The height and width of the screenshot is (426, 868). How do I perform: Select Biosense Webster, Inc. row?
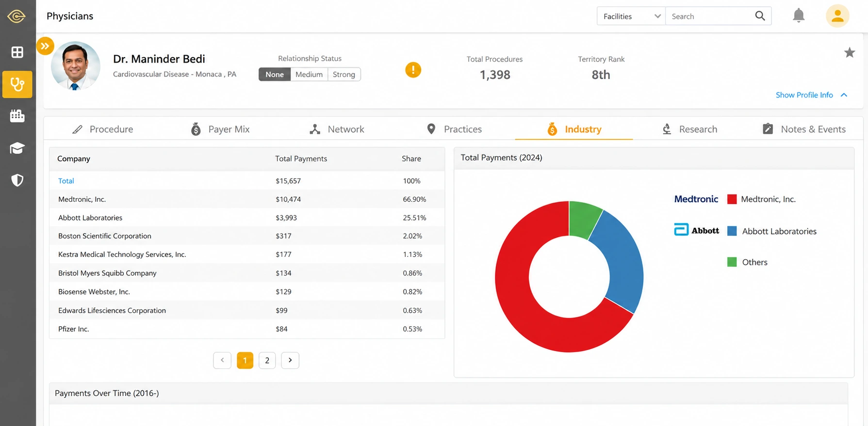[247, 292]
